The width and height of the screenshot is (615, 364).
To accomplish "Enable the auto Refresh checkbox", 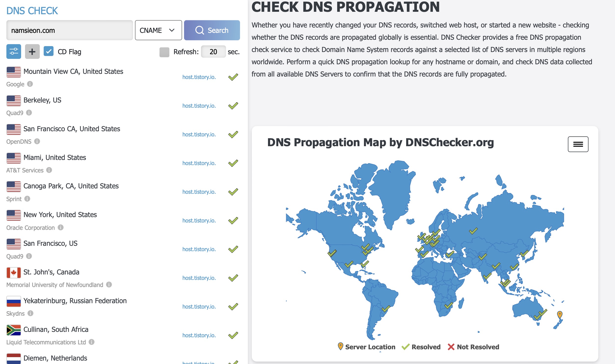I will click(164, 52).
